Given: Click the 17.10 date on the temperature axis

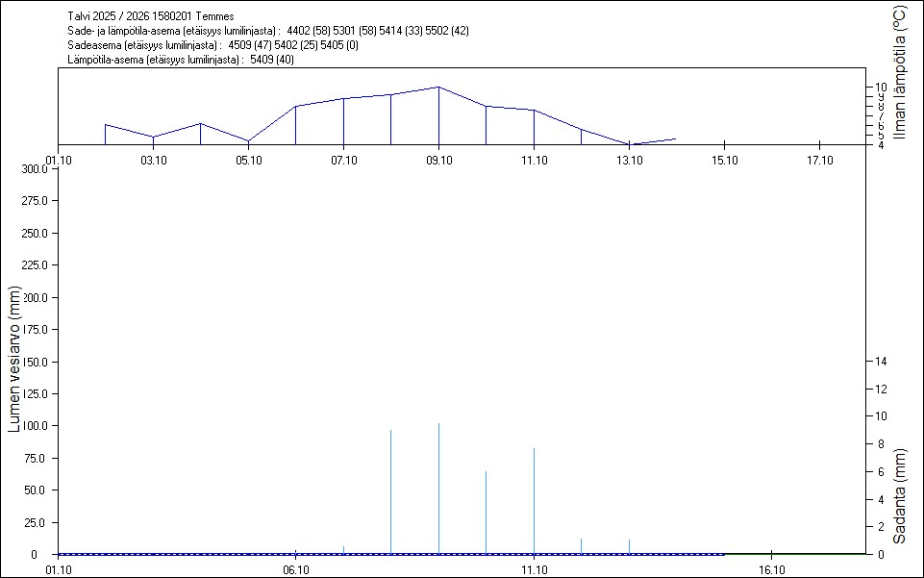Looking at the screenshot, I should pos(818,160).
